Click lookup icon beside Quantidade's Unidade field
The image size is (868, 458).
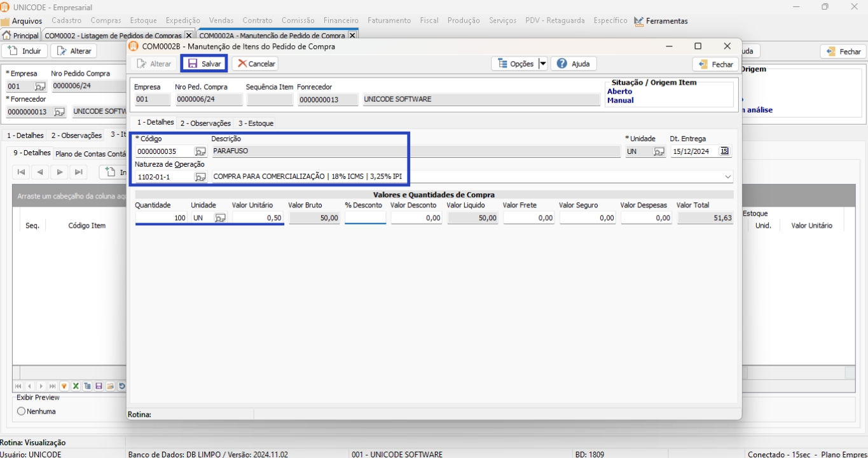[x=220, y=218]
